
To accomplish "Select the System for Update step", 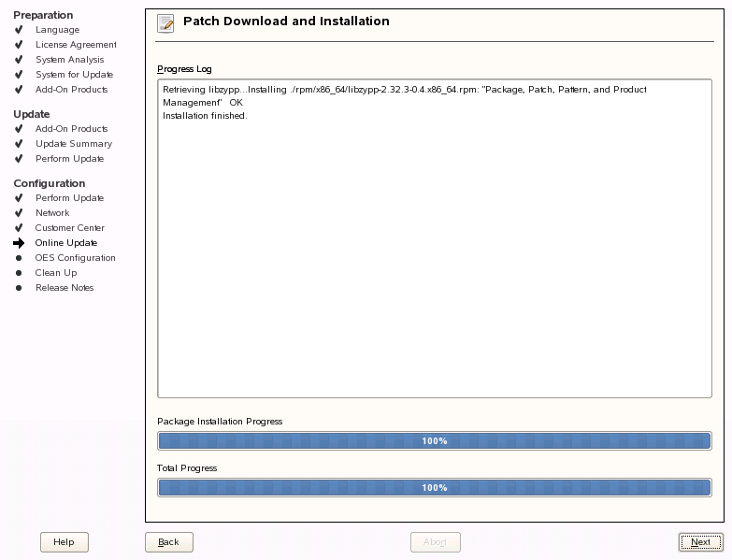I will (x=74, y=75).
